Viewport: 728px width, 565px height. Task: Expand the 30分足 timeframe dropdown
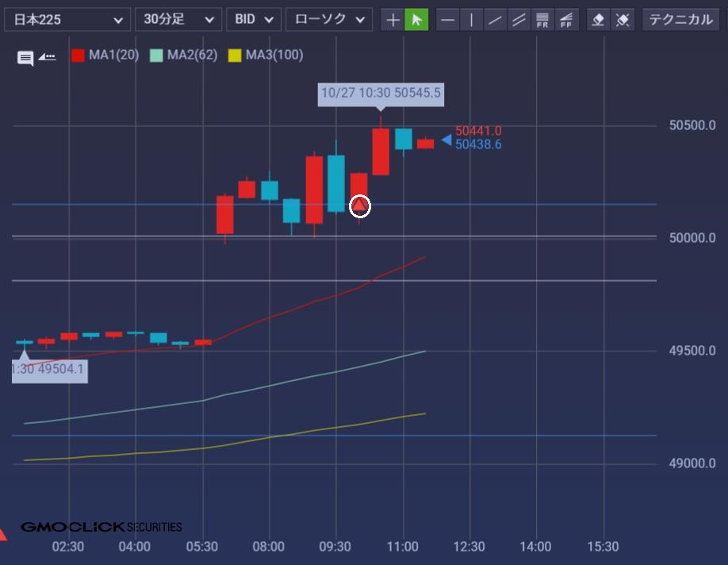pyautogui.click(x=178, y=20)
